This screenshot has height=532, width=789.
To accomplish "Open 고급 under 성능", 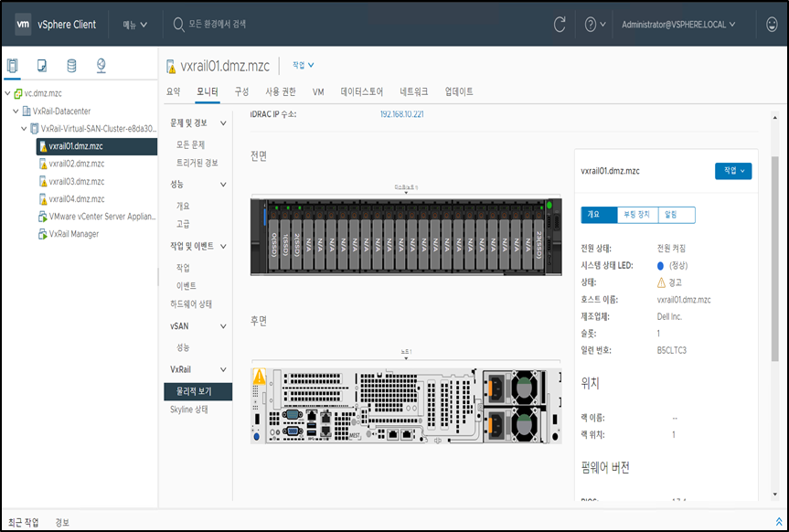I will pos(183,224).
